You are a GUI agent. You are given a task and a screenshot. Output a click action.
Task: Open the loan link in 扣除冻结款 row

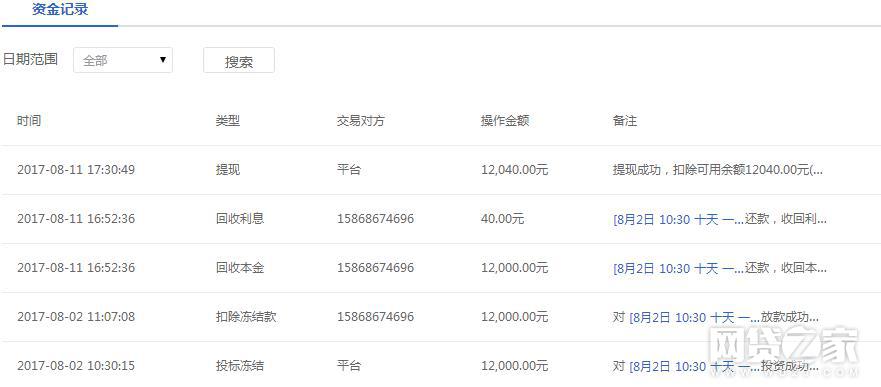click(694, 317)
